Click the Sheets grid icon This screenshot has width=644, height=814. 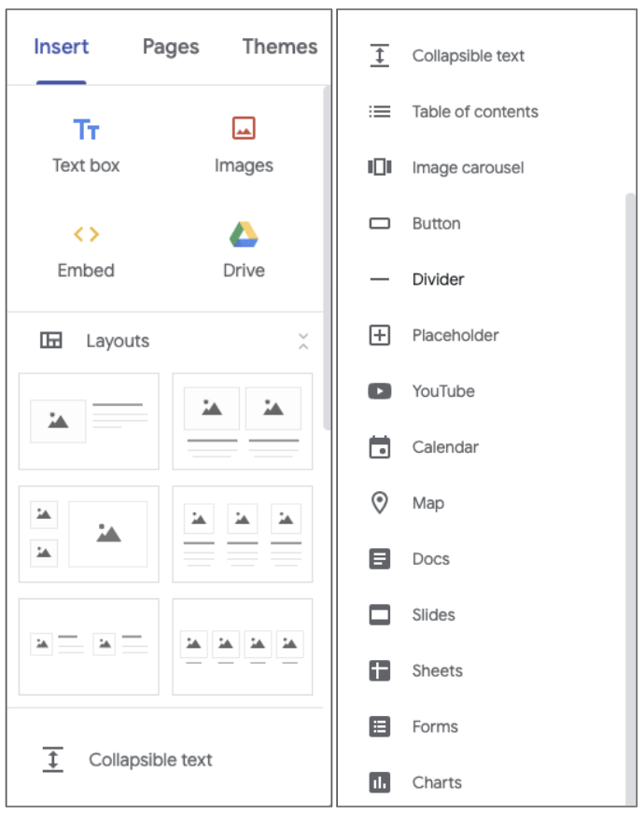(x=380, y=670)
